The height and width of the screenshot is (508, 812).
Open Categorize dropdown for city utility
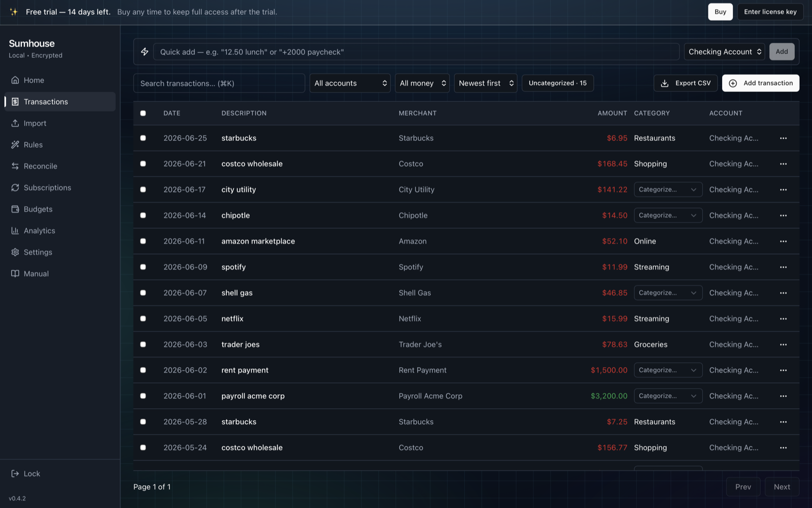click(x=668, y=189)
